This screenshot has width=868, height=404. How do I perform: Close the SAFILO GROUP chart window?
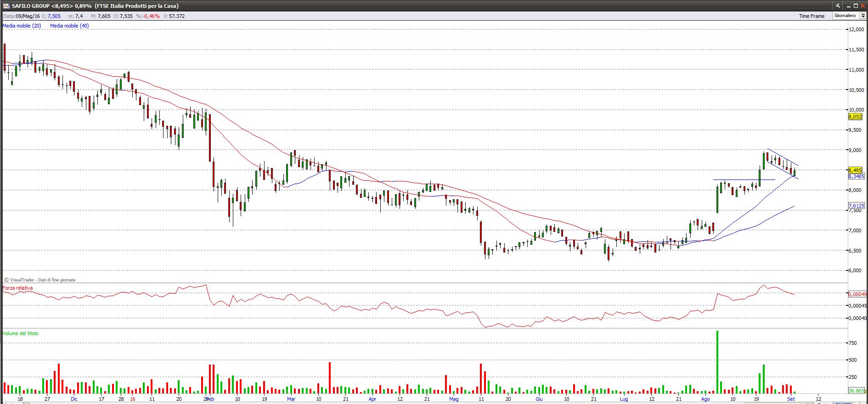(863, 6)
